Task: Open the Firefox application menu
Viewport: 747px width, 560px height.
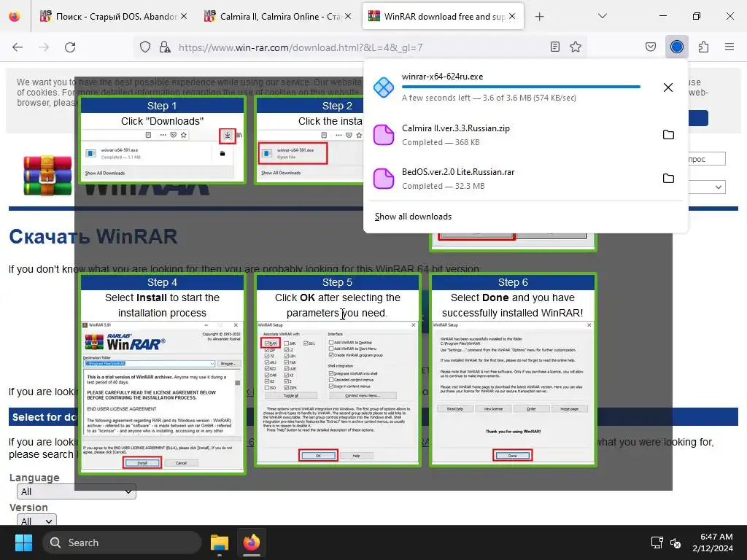Action: (x=729, y=47)
